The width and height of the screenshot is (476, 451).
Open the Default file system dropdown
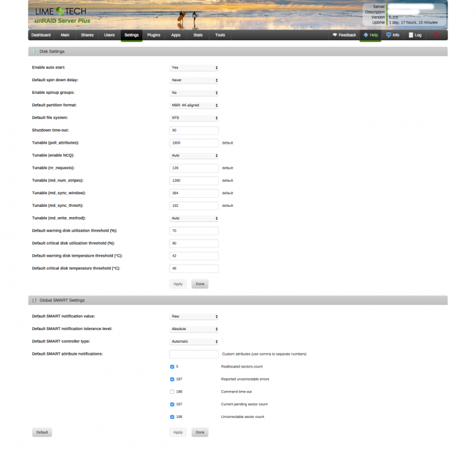coord(194,118)
